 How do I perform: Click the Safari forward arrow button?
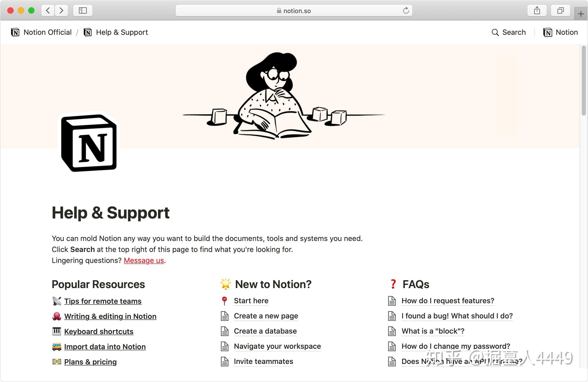tap(61, 10)
